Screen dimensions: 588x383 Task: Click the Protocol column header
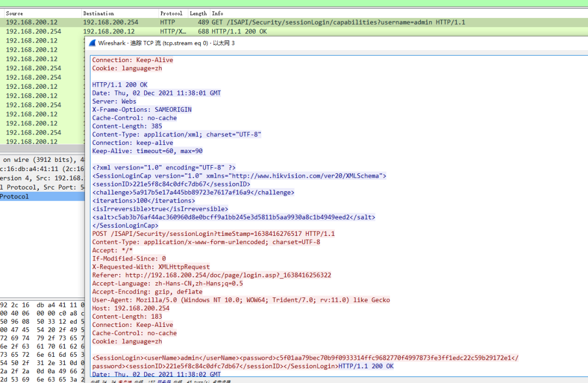(x=171, y=13)
